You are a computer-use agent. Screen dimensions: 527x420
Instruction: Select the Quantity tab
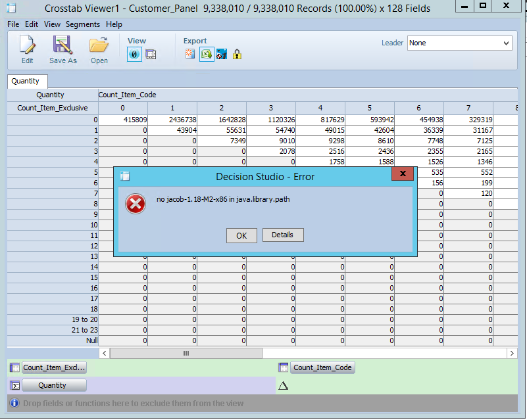pos(26,82)
